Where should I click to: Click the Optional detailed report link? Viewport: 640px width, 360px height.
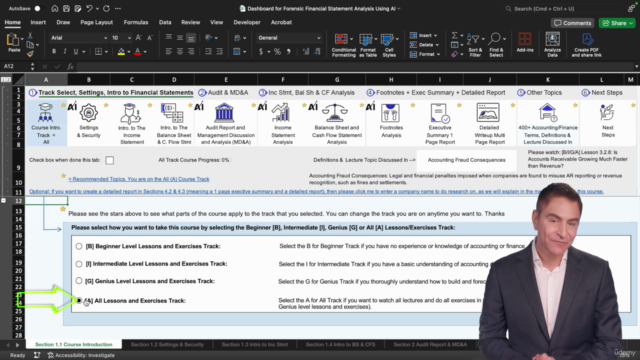[316, 191]
